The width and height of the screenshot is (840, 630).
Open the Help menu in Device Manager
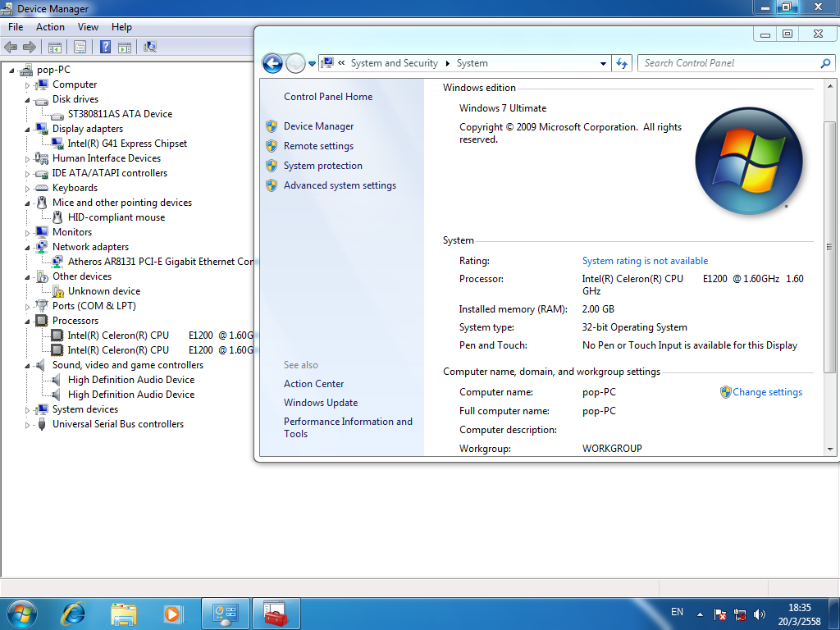(x=121, y=27)
